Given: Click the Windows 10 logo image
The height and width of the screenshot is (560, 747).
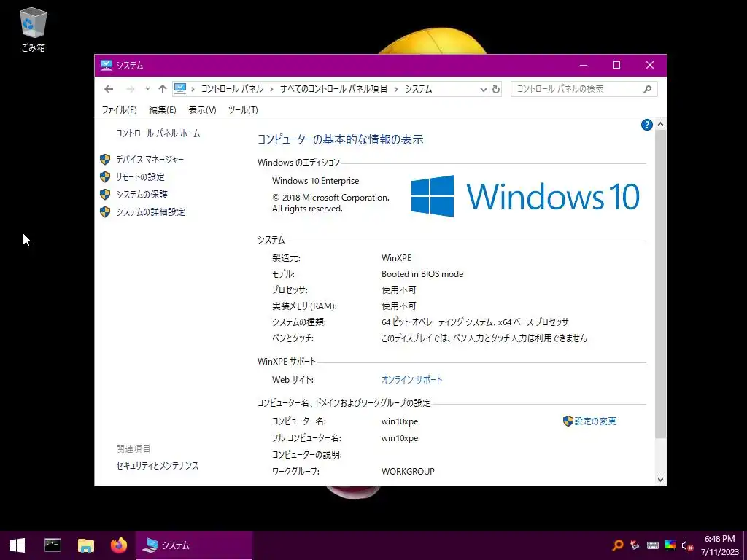Looking at the screenshot, I should (525, 196).
